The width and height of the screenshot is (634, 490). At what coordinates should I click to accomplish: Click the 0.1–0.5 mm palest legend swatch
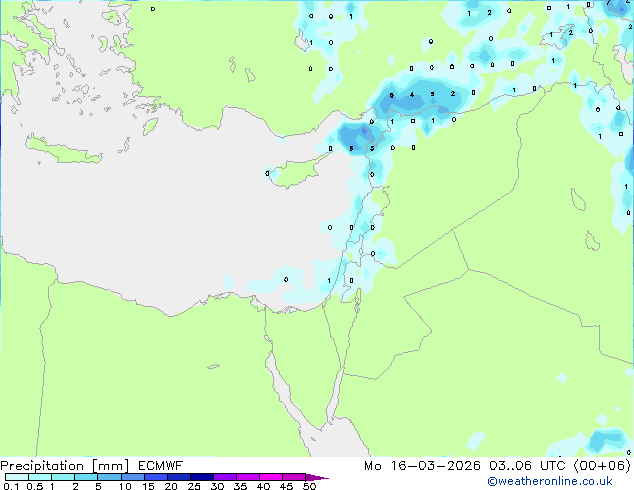[x=17, y=477]
